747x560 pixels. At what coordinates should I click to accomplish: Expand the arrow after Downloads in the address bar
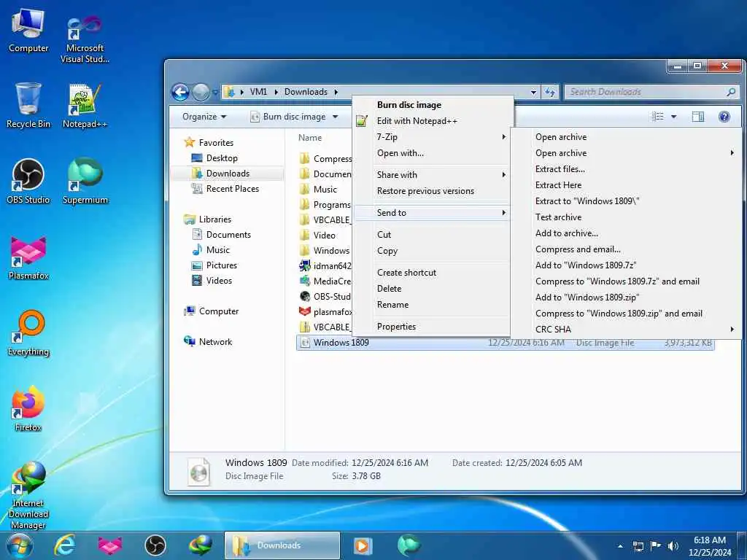[336, 92]
